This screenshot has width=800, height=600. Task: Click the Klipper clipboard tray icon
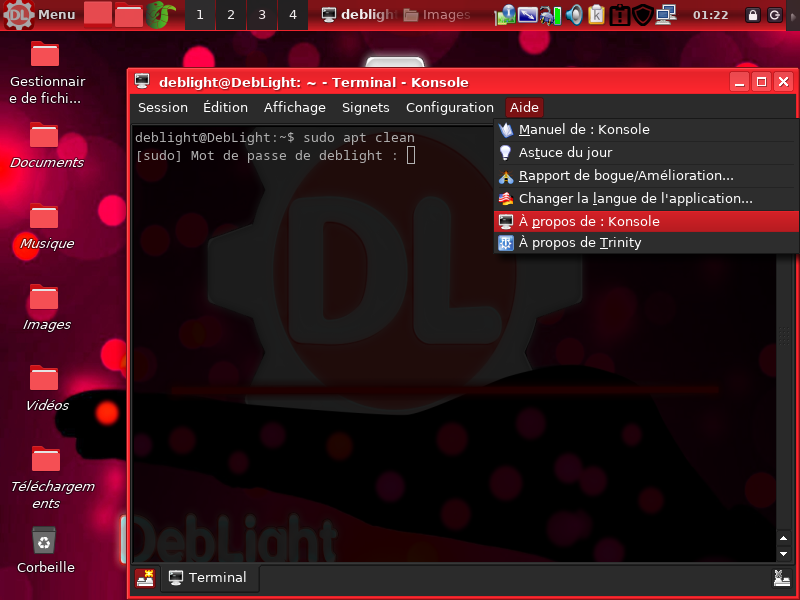point(597,15)
